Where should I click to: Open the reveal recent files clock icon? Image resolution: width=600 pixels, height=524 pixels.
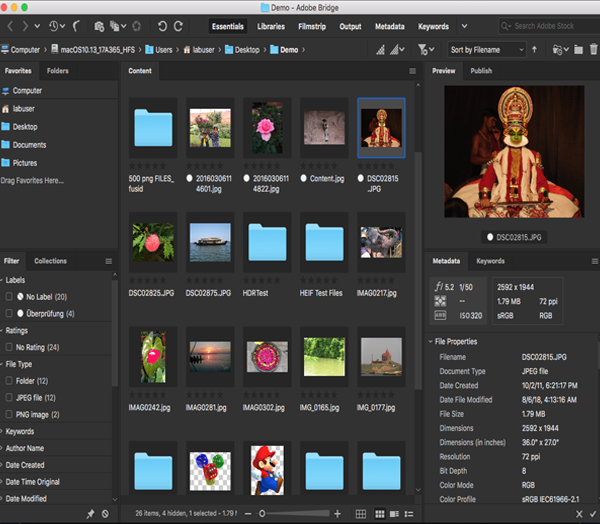click(55, 26)
